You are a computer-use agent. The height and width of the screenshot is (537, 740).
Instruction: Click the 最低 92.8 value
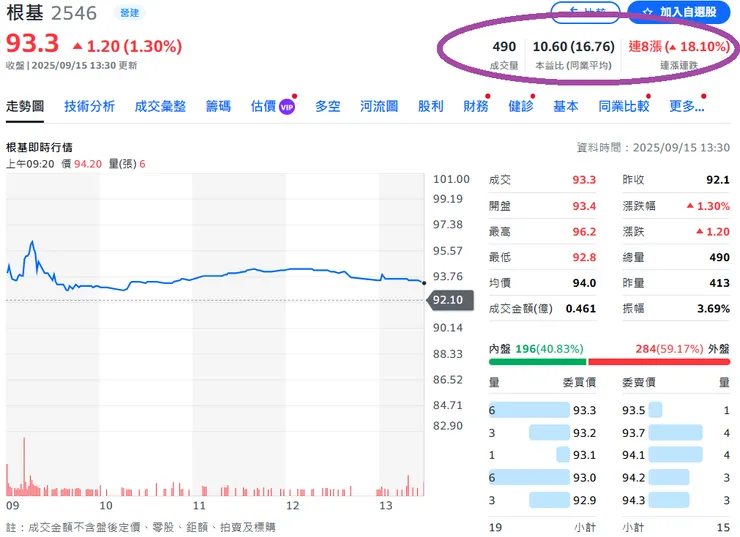(x=584, y=257)
